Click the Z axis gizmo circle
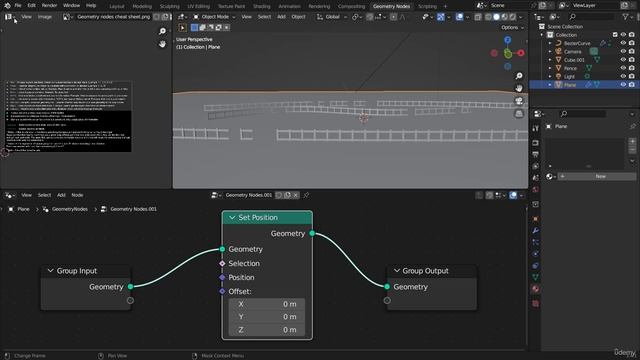 pos(507,40)
